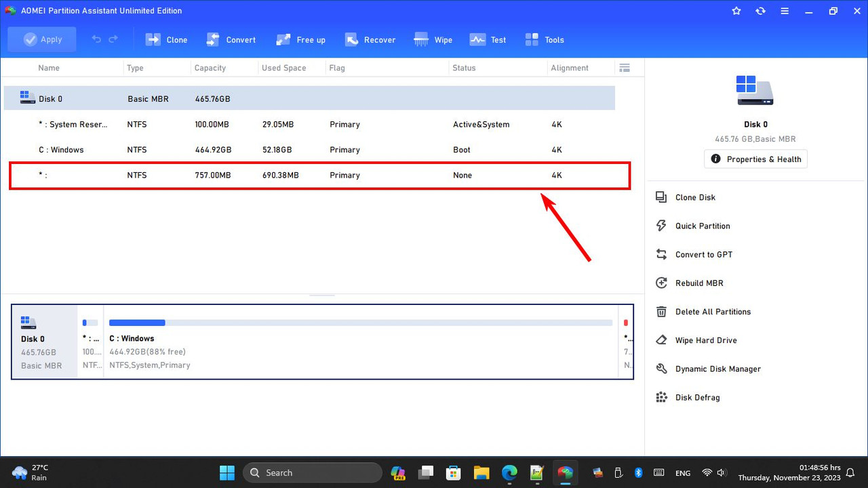868x488 pixels.
Task: Select the System Reserved partition row
Action: [309, 124]
